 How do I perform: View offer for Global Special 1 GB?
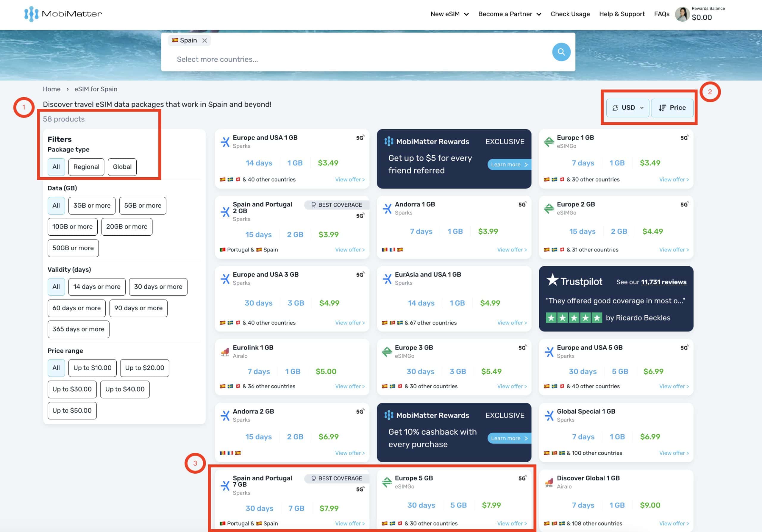point(674,453)
